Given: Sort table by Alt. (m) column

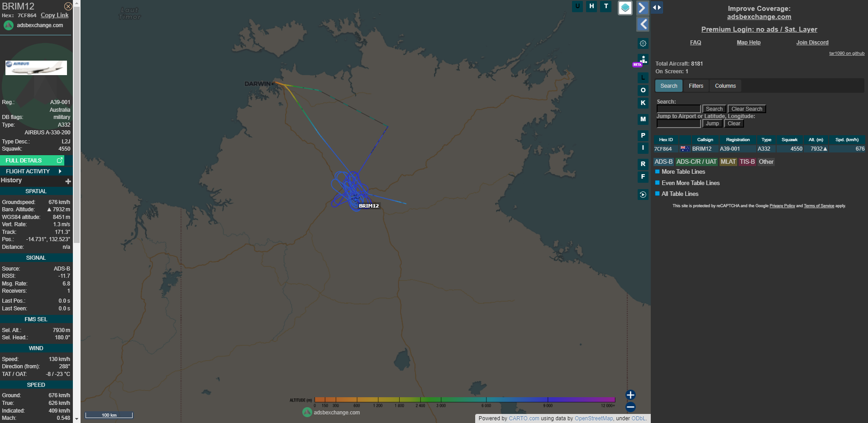Looking at the screenshot, I should tap(816, 140).
